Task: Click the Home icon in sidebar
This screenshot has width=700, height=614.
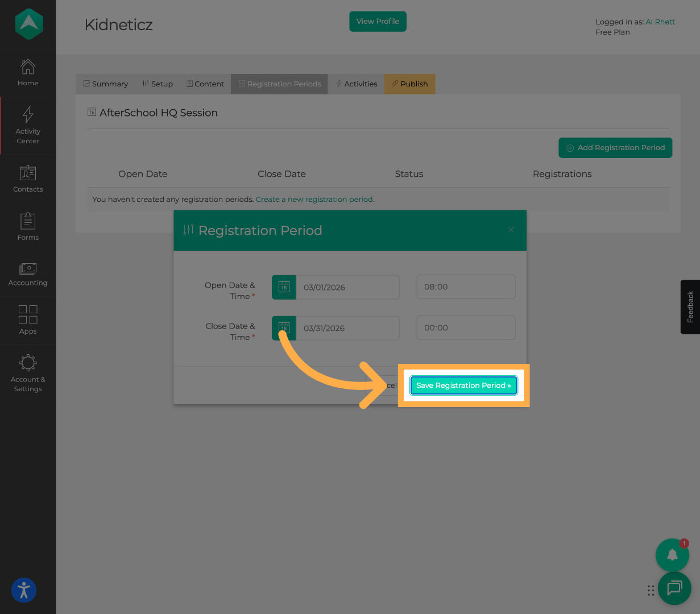Action: click(x=28, y=68)
